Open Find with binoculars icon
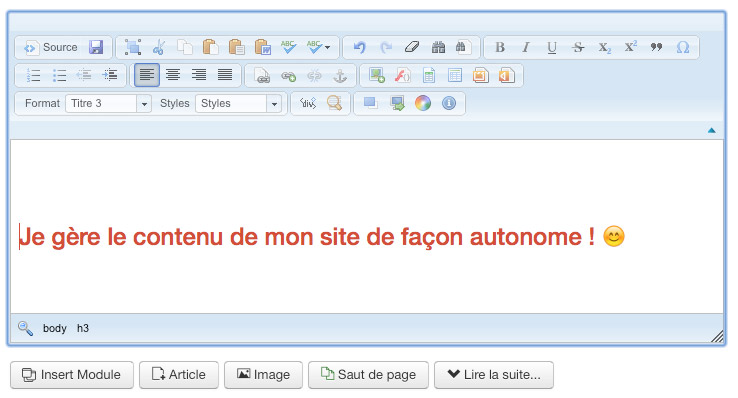 click(438, 47)
